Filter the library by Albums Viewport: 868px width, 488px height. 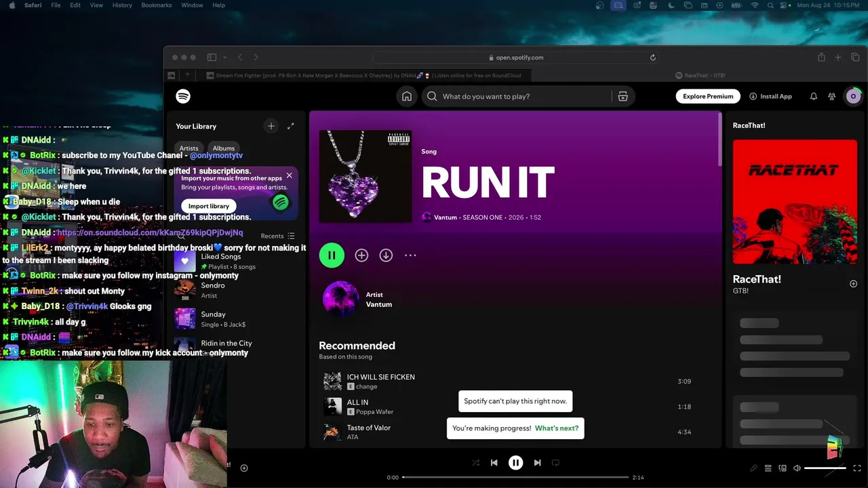[223, 148]
